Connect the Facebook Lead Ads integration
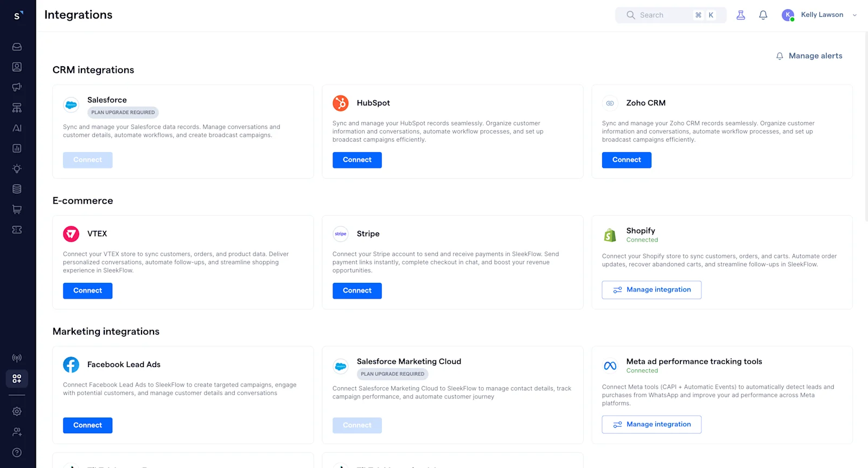868x468 pixels. (87, 426)
